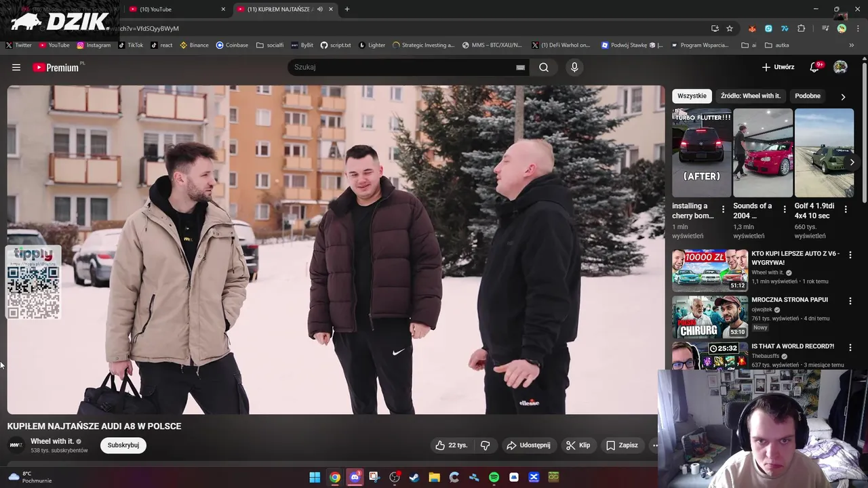
Task: Open the 'KTO KUPI LEPSZE AUTO' video thumbnail
Action: pos(710,270)
